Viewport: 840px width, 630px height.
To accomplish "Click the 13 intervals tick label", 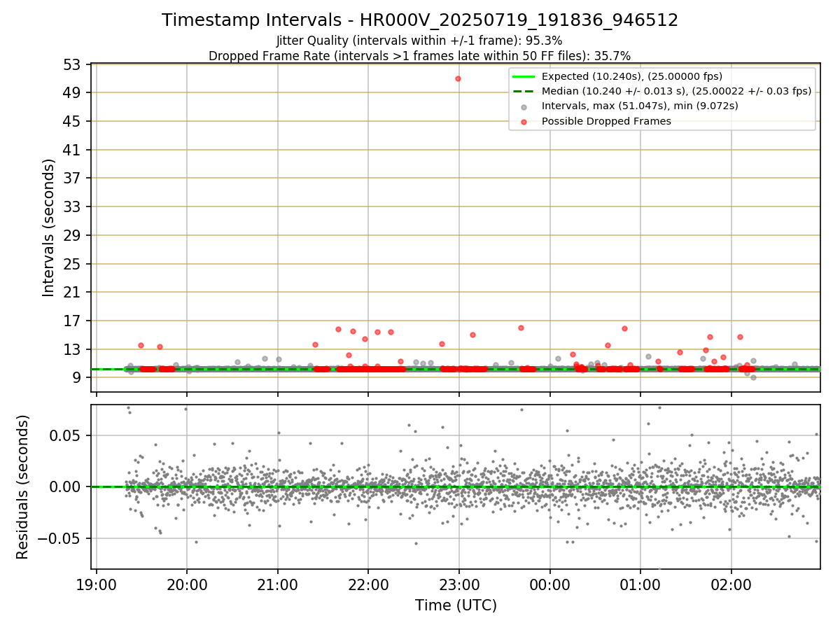I will 73,349.
